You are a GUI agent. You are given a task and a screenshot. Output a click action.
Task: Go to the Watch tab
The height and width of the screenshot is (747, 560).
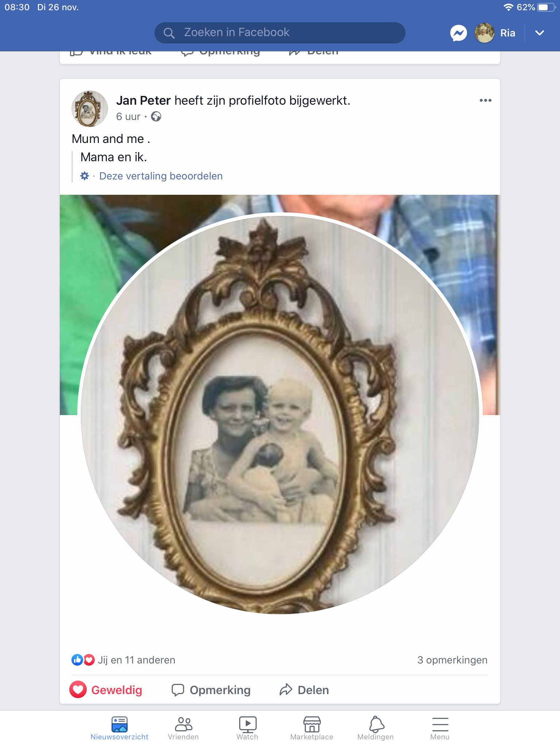tap(248, 728)
